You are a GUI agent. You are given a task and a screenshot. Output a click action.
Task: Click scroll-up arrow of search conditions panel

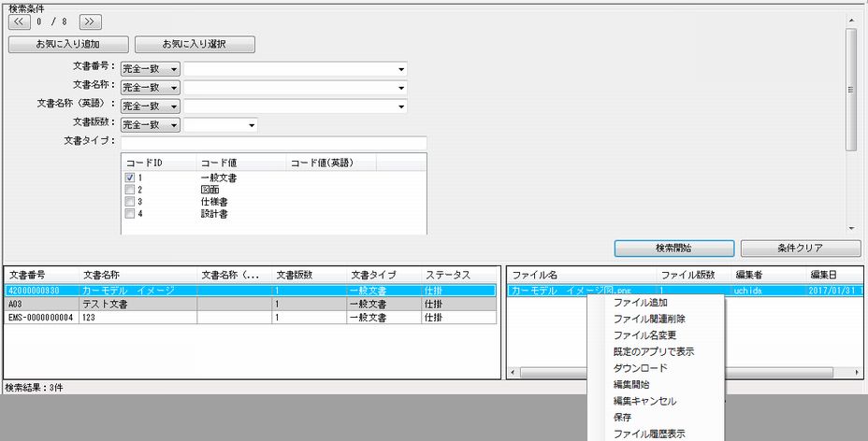click(851, 21)
